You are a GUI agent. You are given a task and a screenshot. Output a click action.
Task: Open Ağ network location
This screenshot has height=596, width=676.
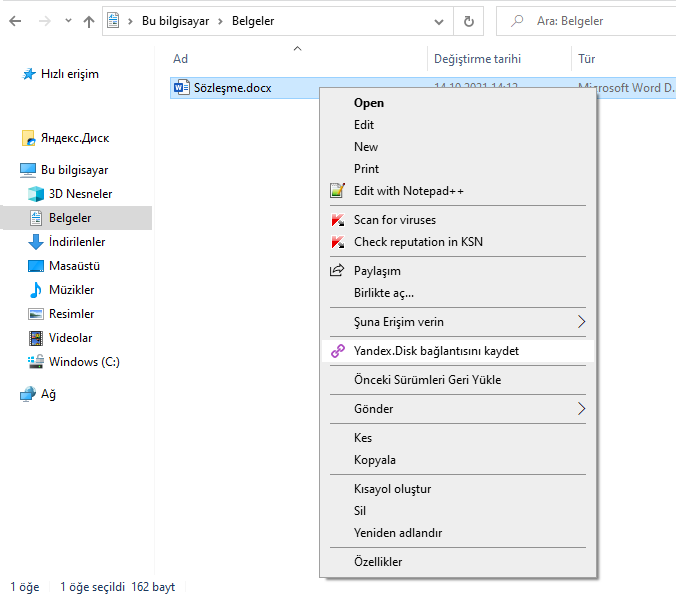[48, 394]
